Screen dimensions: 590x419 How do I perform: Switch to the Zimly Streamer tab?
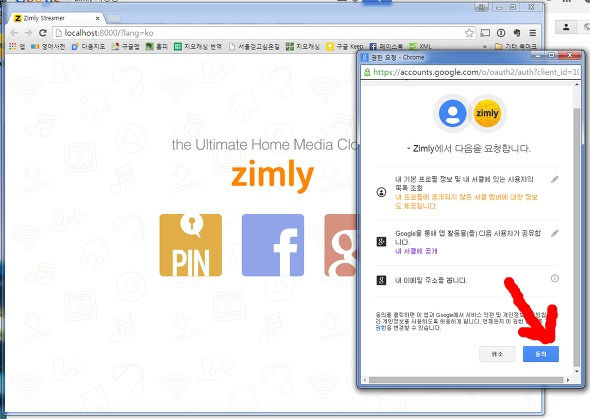click(56, 18)
